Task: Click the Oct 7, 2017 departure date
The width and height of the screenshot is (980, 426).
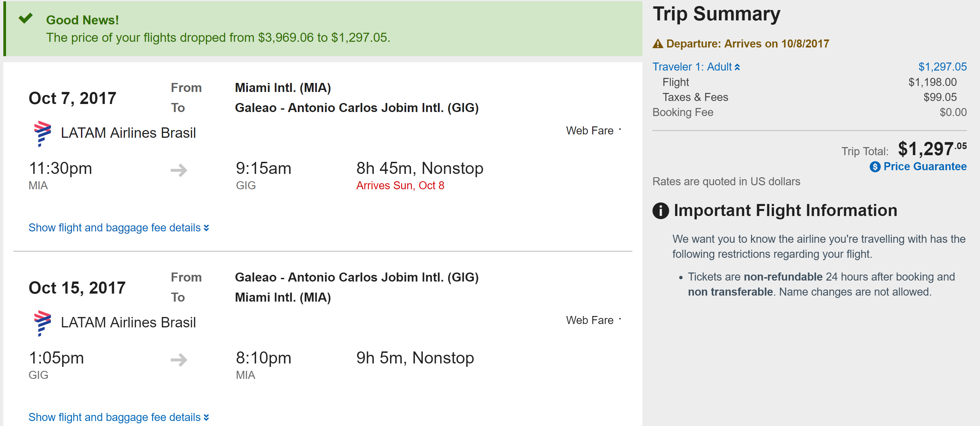Action: click(72, 98)
